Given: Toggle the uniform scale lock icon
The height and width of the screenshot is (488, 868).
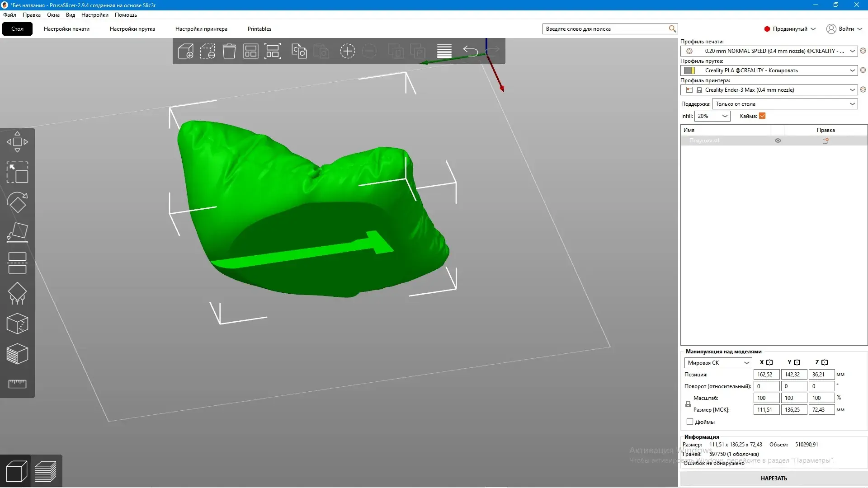Looking at the screenshot, I should tap(688, 404).
